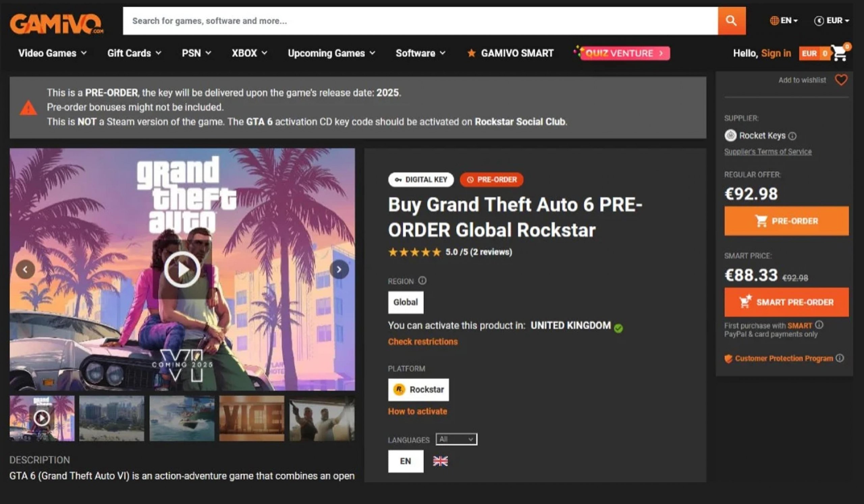Select the Rockstar platform option
Screen dimensions: 864x504
click(418, 390)
